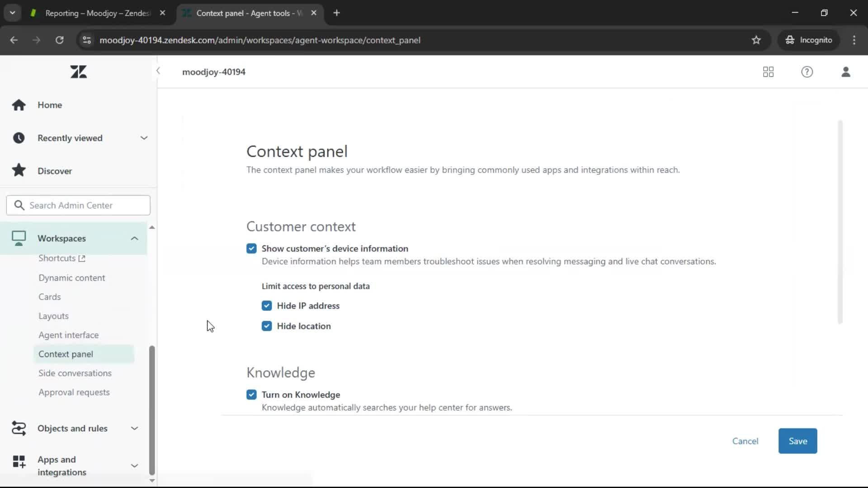Open Side conversations in sidebar
Viewport: 868px width, 488px height.
(75, 373)
